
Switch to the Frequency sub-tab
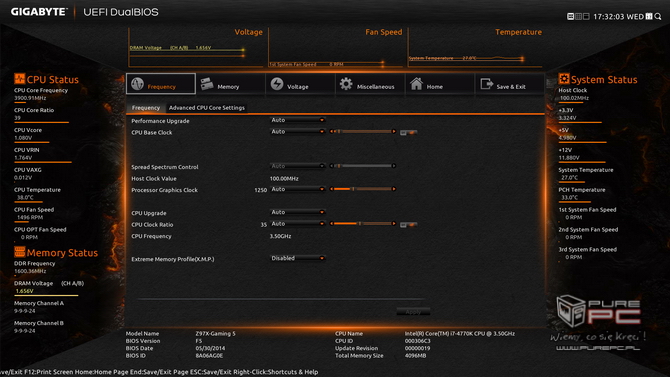point(146,108)
